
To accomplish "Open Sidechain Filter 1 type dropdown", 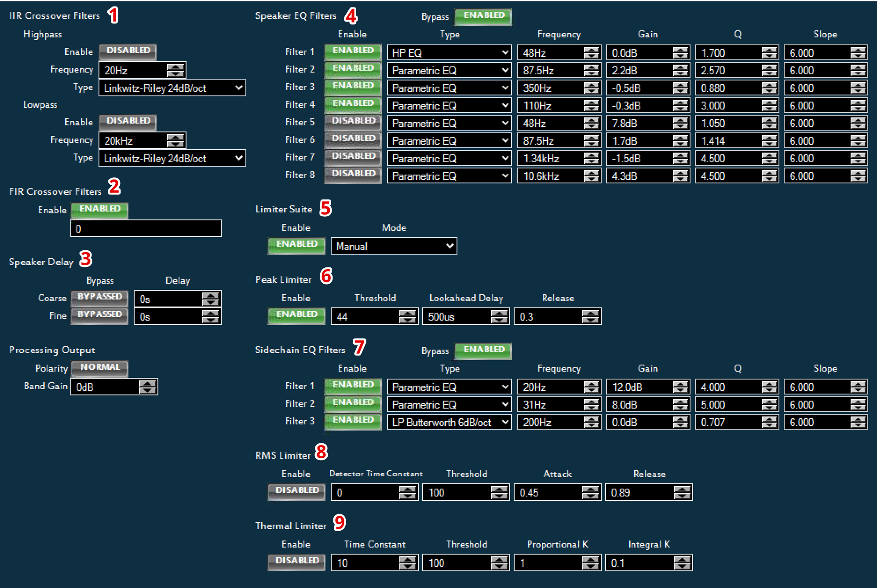I will [449, 387].
